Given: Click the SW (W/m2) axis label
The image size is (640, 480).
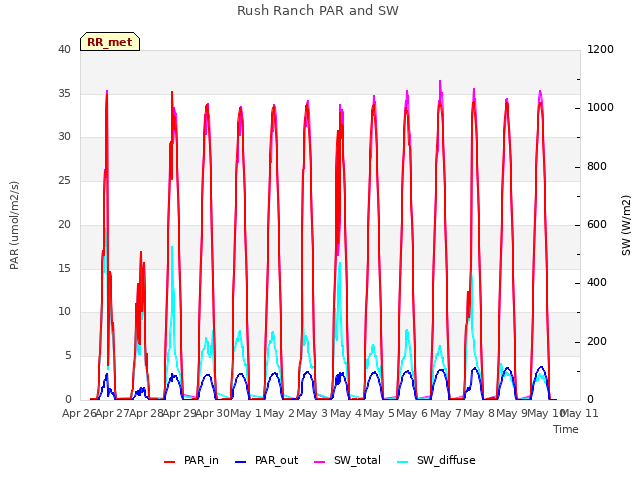Looking at the screenshot, I should click(x=626, y=225).
